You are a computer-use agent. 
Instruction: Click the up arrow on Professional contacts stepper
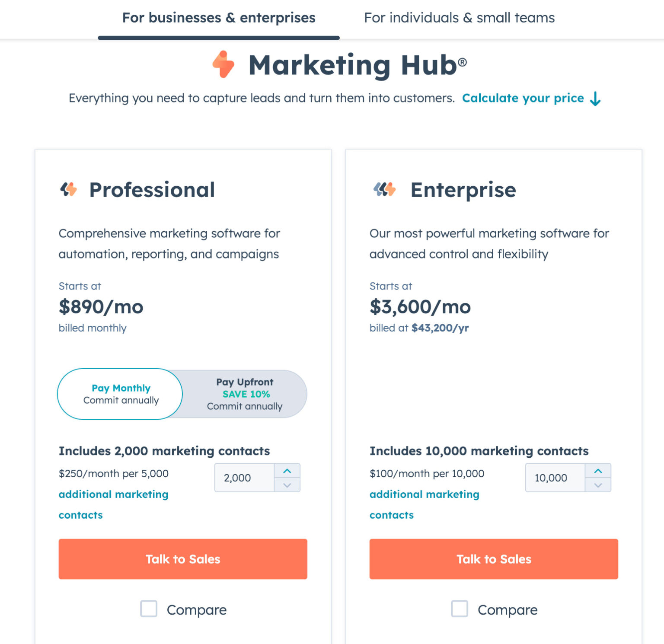[x=287, y=470]
